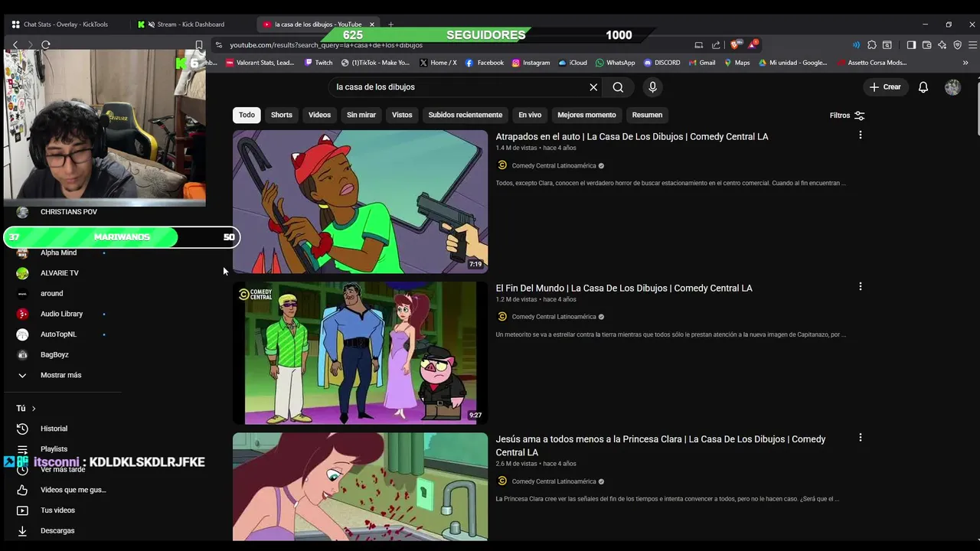The image size is (980, 551).
Task: Select the Shorts filter chip
Action: tap(282, 115)
